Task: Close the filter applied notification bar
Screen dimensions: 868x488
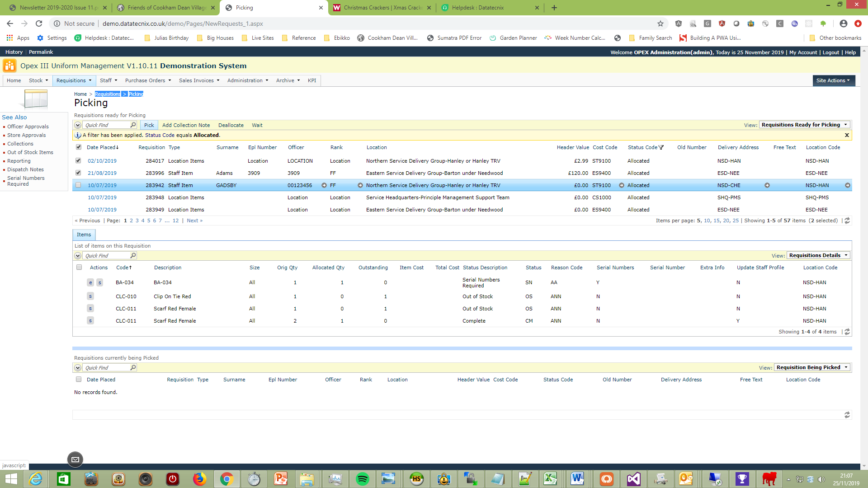Action: point(847,135)
